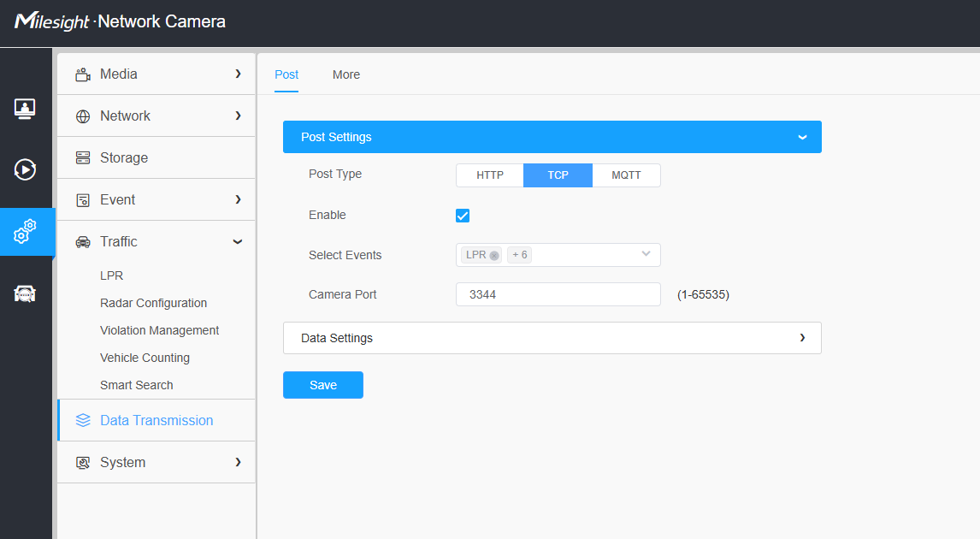
Task: Open the System menu
Action: (156, 462)
